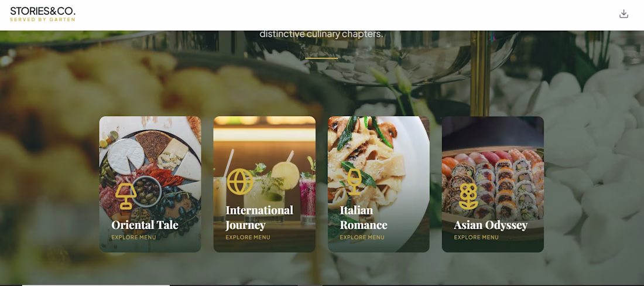Click the white progress bar at bottom edge
644x286 pixels.
(95, 285)
